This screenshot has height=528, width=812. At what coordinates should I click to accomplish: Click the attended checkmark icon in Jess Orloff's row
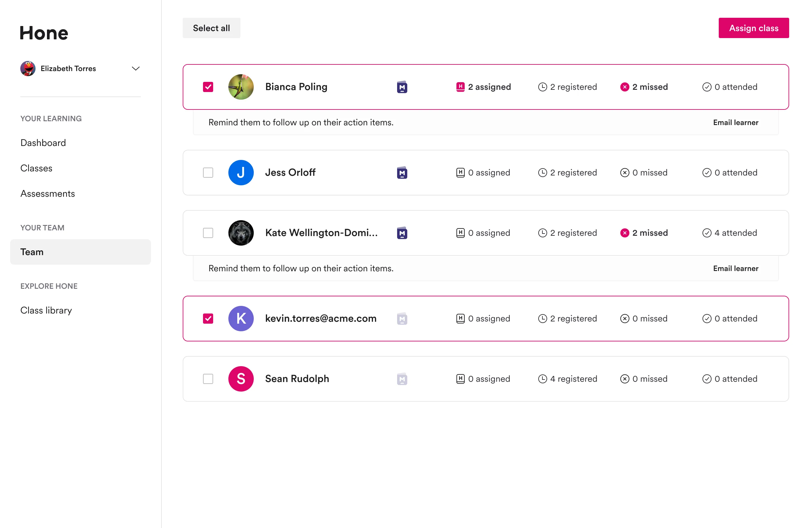pyautogui.click(x=707, y=173)
